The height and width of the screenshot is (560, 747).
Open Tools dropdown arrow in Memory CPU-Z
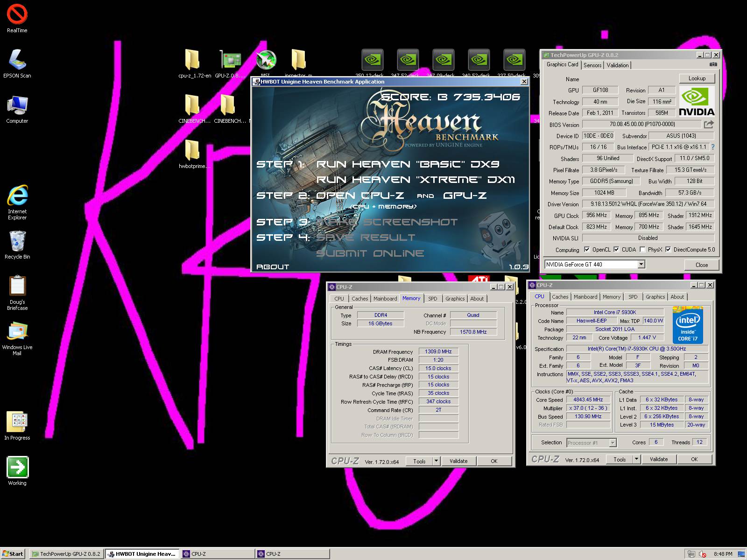[x=436, y=461]
